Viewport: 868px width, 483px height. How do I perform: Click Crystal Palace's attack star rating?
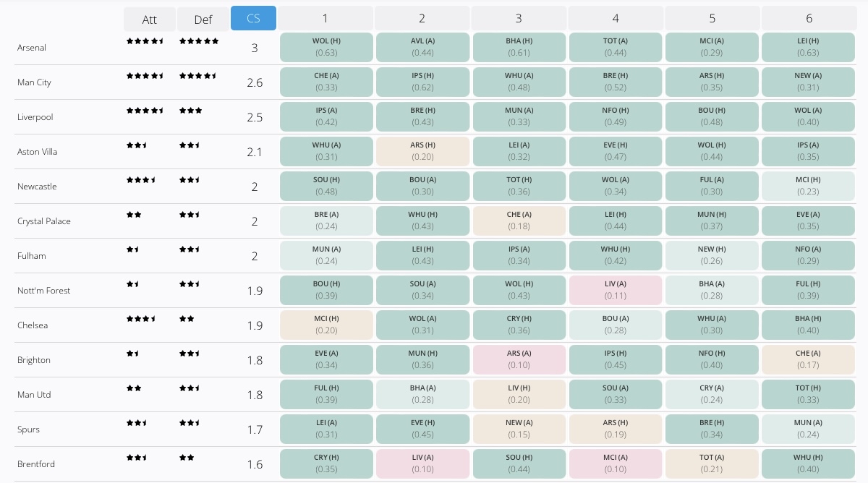pos(134,215)
